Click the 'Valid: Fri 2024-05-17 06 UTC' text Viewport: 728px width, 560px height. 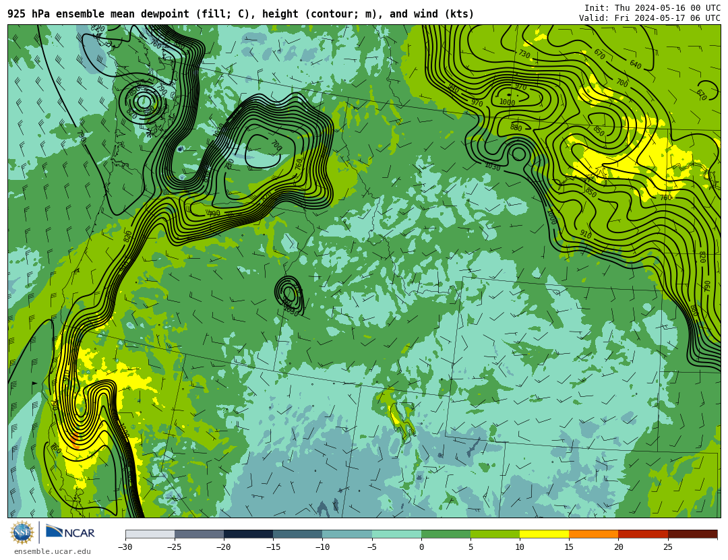[x=650, y=18]
